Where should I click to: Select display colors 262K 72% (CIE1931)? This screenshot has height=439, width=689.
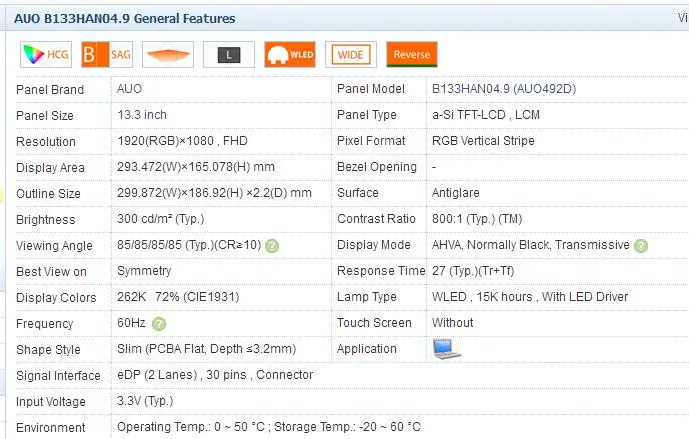[x=178, y=297]
